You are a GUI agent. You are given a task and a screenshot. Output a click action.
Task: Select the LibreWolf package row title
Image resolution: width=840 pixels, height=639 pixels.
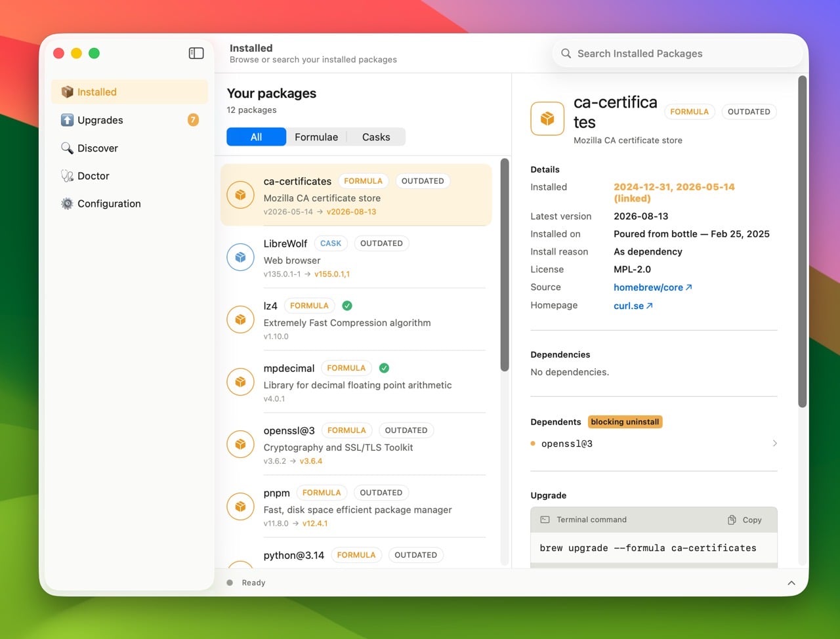(x=285, y=243)
